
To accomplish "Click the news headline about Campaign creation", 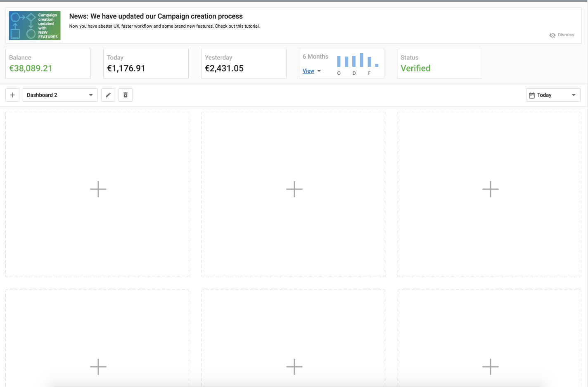I will [156, 16].
